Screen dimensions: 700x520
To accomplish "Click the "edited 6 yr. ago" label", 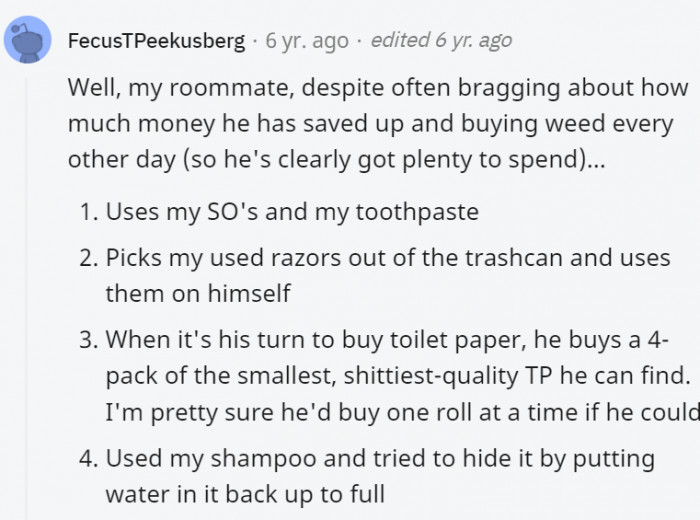I will 441,41.
